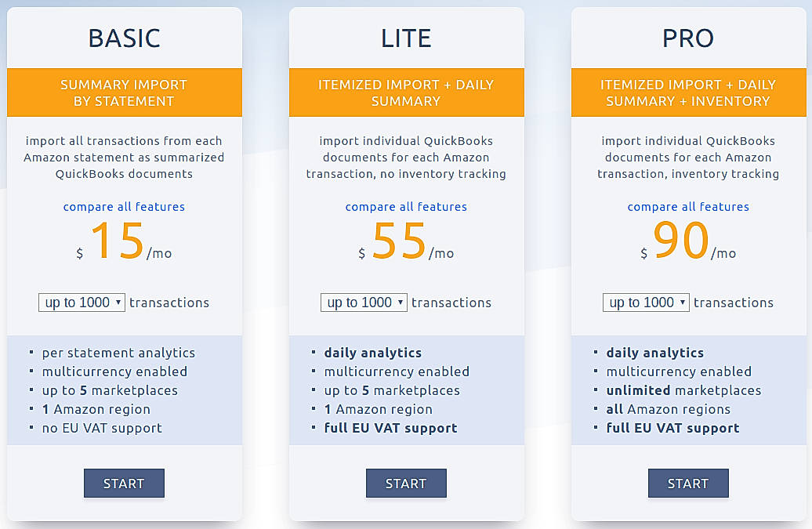Image resolution: width=812 pixels, height=529 pixels.
Task: Expand the PRO transactions dropdown
Action: (646, 303)
